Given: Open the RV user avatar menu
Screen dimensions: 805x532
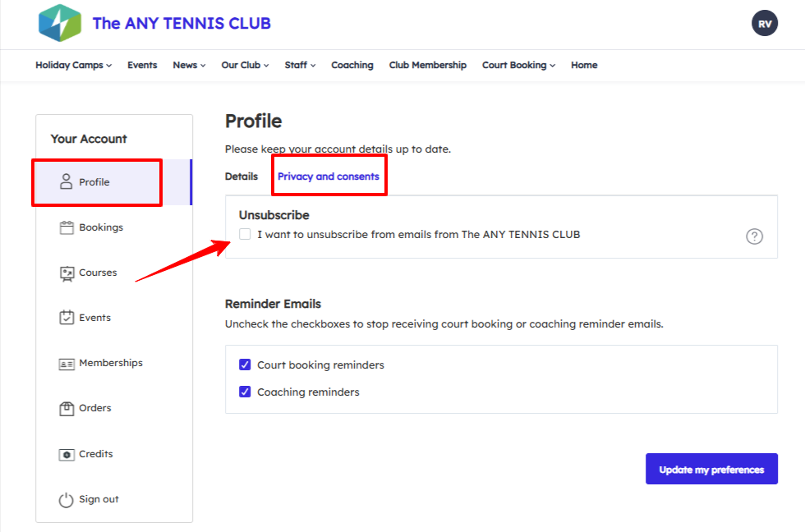Looking at the screenshot, I should (764, 24).
